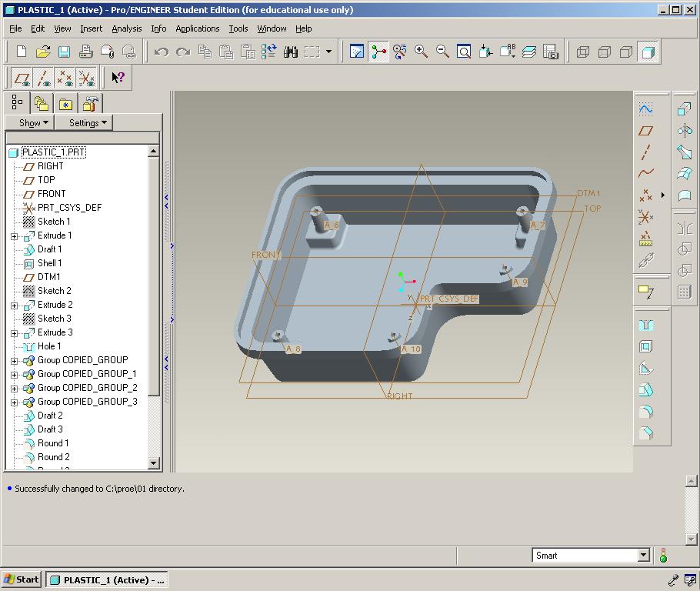Open the Smart selection filter dropdown
The height and width of the screenshot is (591, 700).
tap(644, 556)
